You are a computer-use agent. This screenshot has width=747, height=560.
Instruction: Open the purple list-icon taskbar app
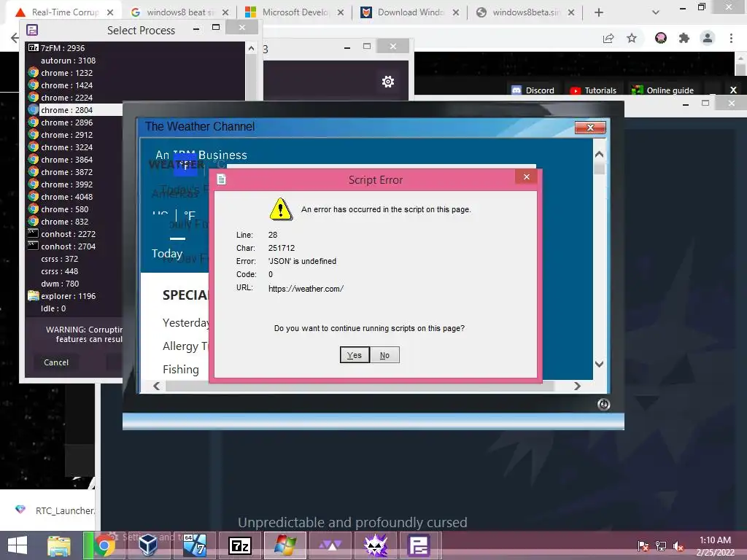click(x=419, y=545)
